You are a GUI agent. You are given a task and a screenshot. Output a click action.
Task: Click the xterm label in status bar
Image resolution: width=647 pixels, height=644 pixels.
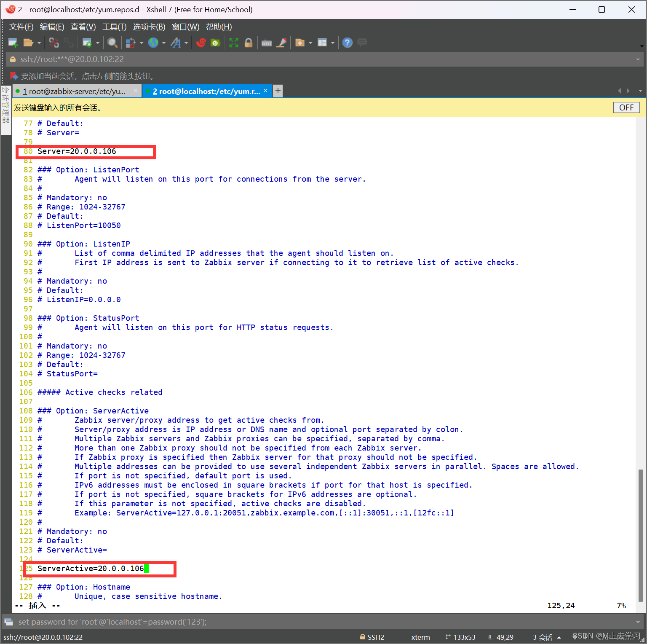point(420,637)
